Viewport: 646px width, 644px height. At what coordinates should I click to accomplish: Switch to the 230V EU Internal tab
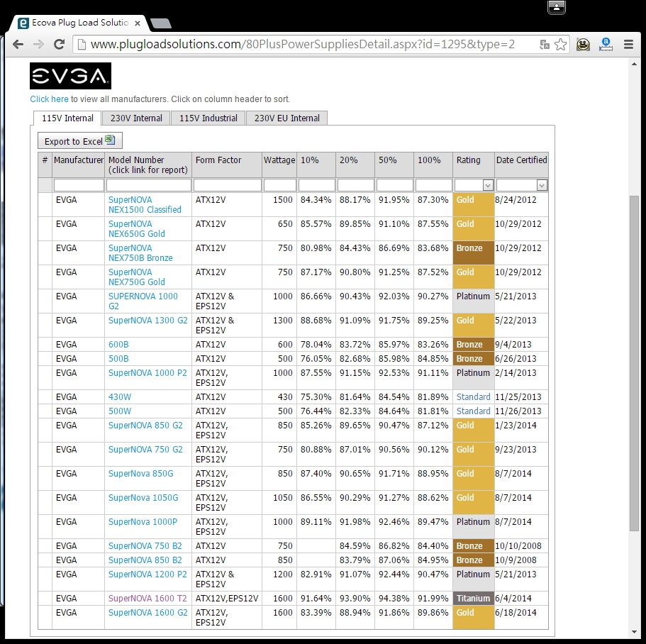(x=286, y=118)
